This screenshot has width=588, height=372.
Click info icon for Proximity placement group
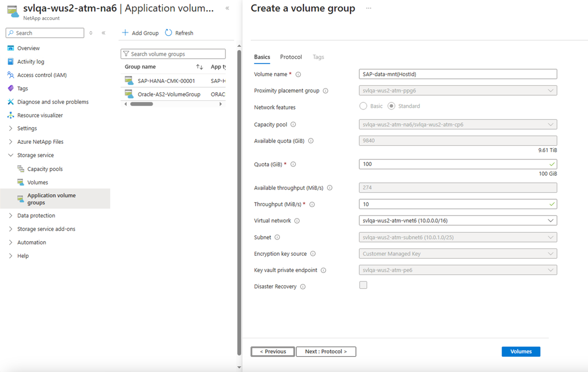pos(326,91)
